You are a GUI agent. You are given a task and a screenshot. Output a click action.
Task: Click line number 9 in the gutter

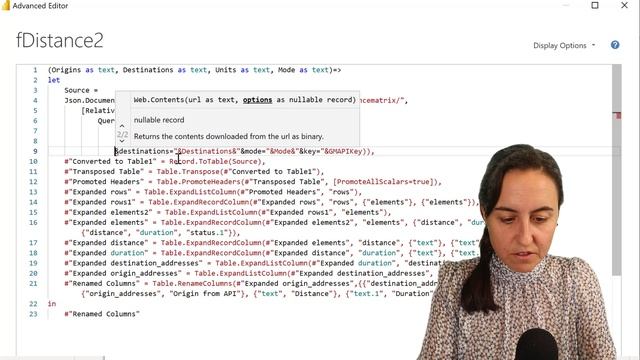click(x=35, y=151)
